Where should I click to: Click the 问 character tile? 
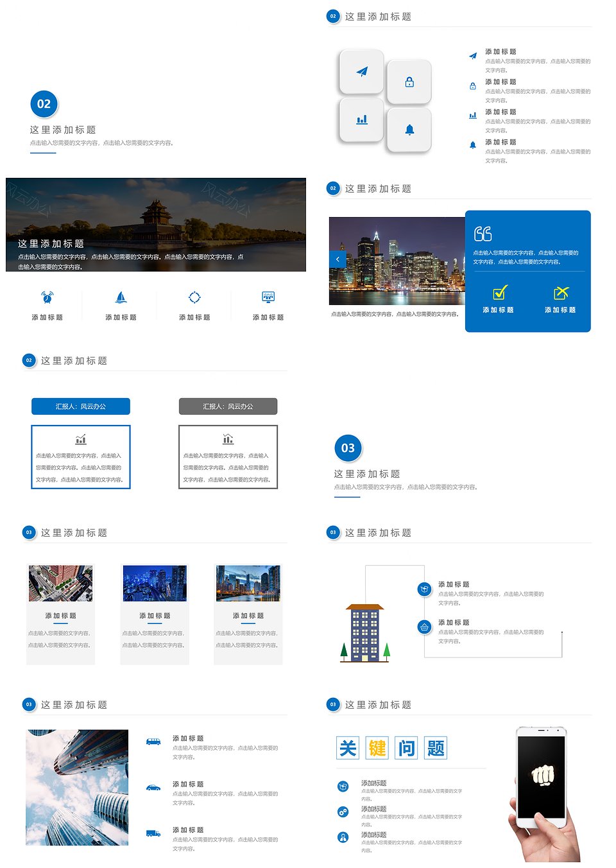coord(406,748)
